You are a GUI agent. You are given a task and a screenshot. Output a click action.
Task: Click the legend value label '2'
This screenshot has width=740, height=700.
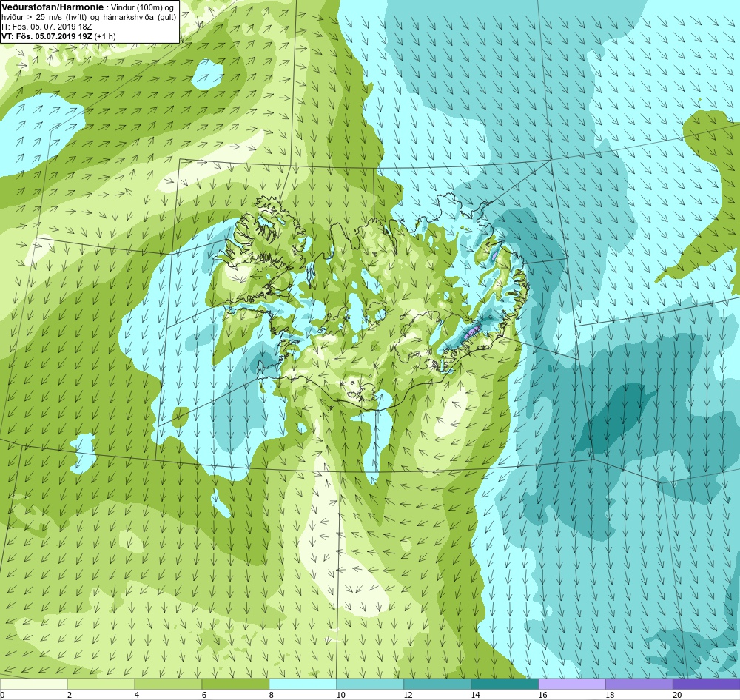(x=70, y=695)
